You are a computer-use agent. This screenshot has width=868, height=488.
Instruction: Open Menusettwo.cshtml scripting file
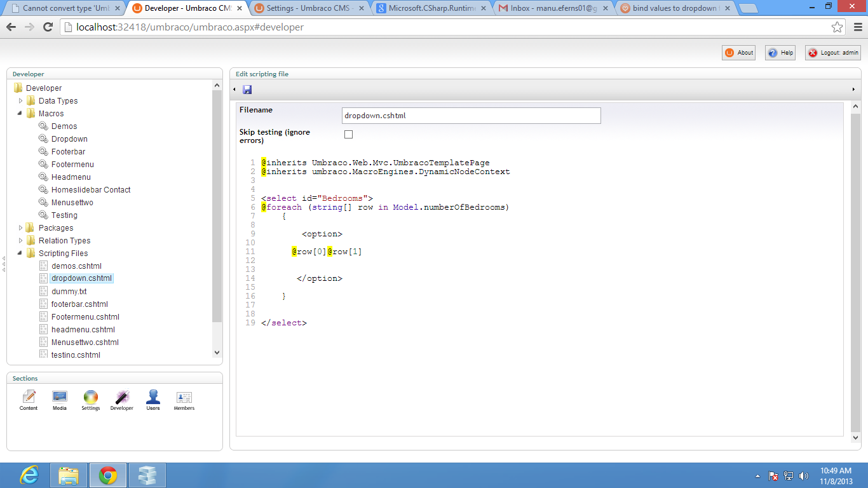pos(85,342)
